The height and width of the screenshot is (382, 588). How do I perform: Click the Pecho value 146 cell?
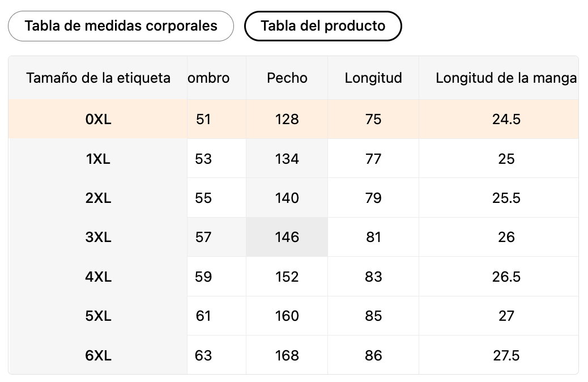coord(287,237)
